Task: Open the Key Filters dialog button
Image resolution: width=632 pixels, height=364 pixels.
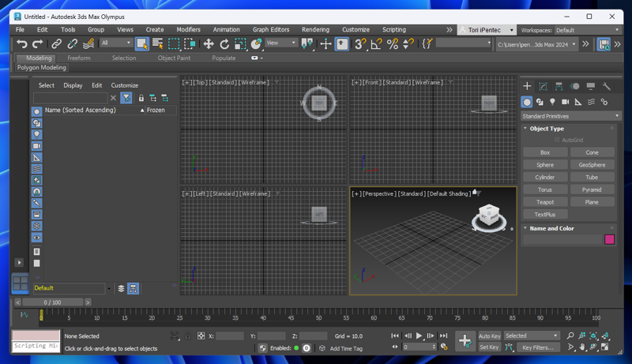Action: 537,347
